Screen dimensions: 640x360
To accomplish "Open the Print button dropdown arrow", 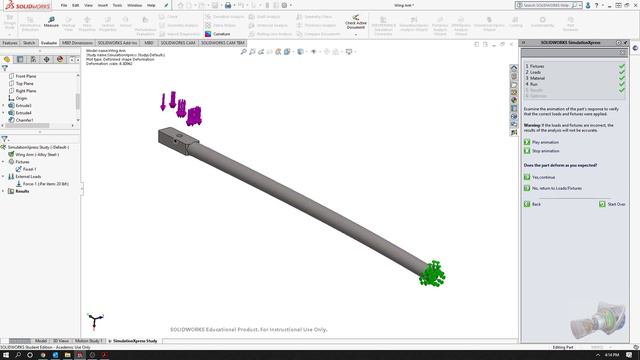I will pyautogui.click(x=234, y=5).
